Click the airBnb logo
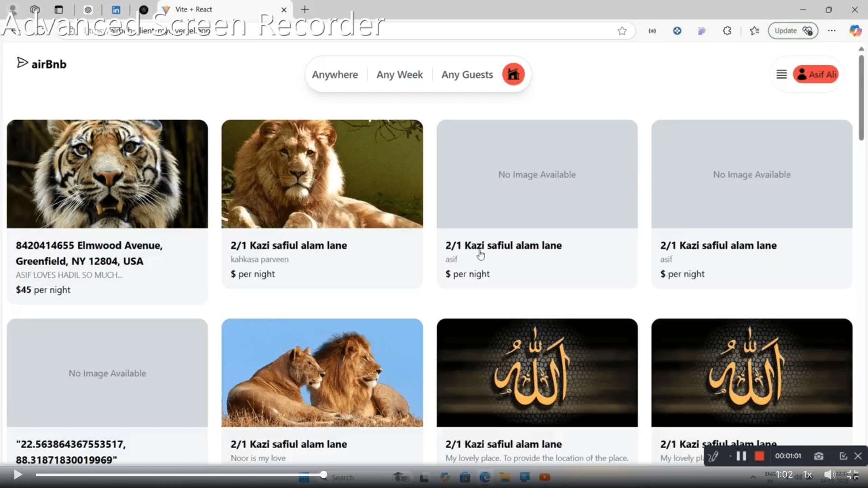Image resolution: width=868 pixels, height=488 pixels. tap(42, 64)
